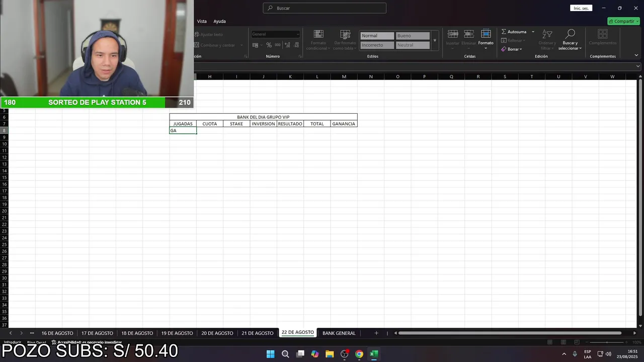Open Número format dialog launcher
The height and width of the screenshot is (362, 644).
(300, 56)
